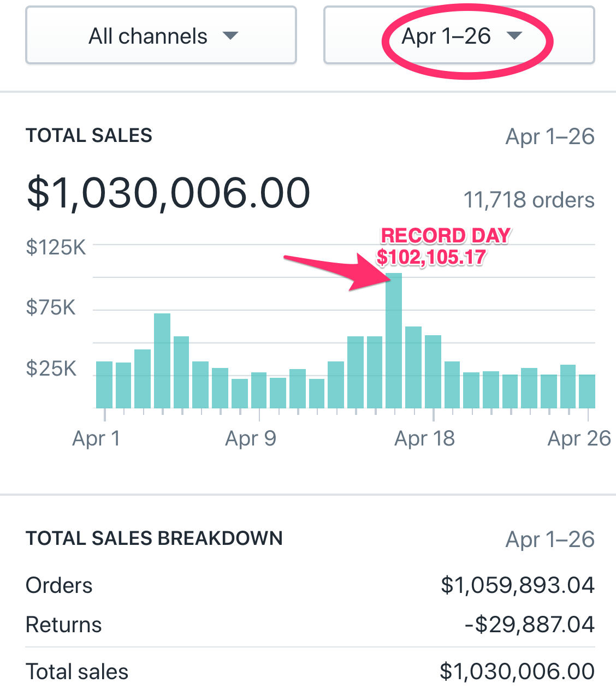The image size is (616, 689).
Task: Click the Orders row amount $1,059,893.04
Action: tap(517, 585)
